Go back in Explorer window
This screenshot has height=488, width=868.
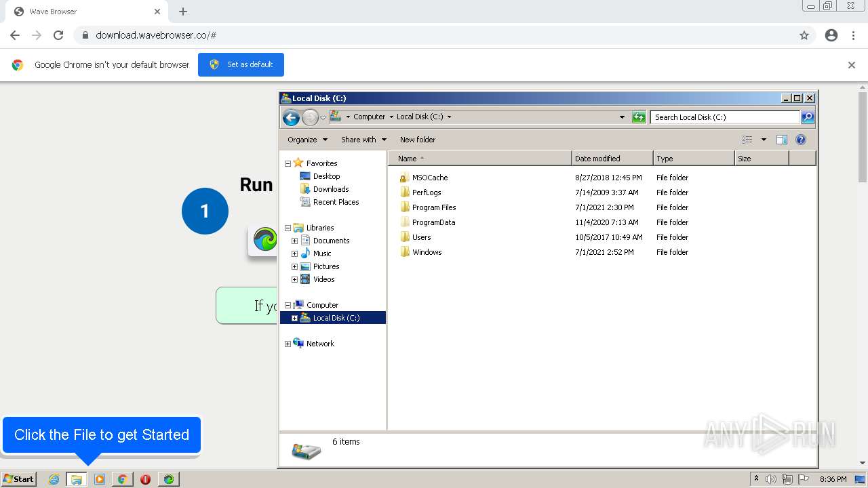point(291,118)
